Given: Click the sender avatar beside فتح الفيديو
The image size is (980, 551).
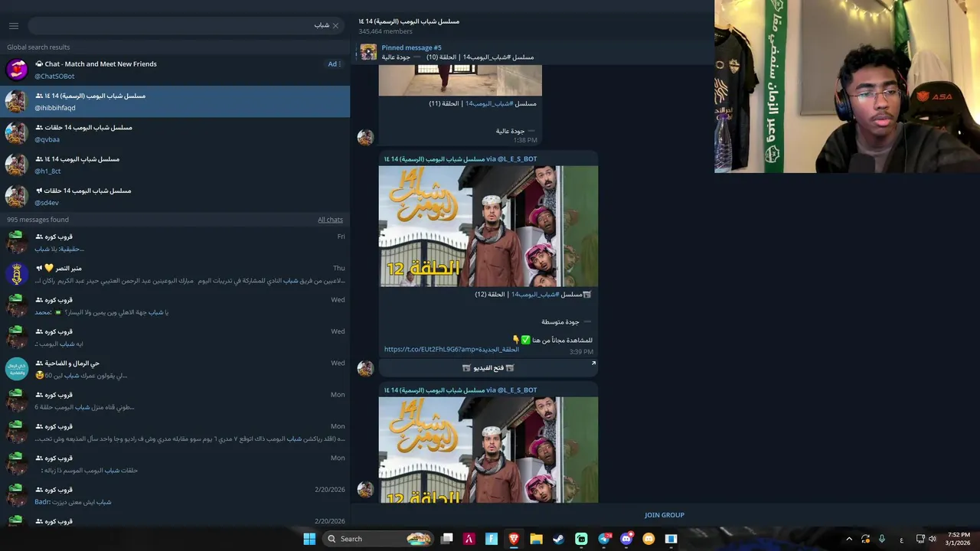Looking at the screenshot, I should 365,368.
